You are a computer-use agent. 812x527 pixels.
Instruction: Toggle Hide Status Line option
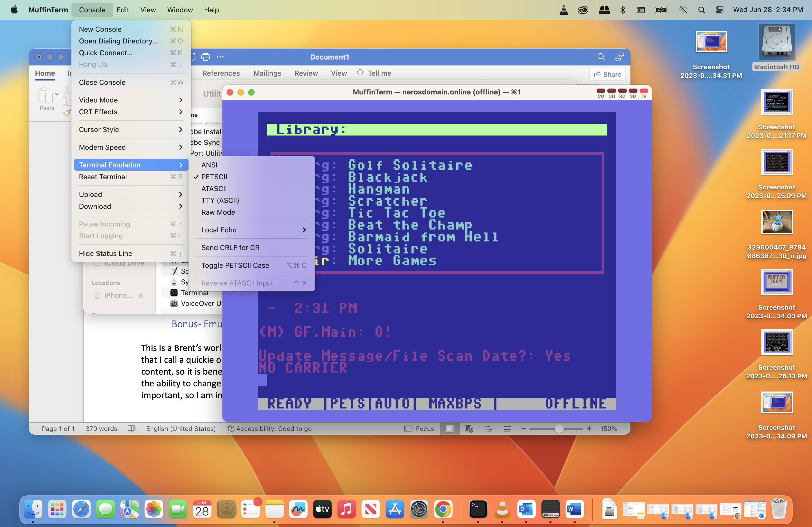[131, 254]
